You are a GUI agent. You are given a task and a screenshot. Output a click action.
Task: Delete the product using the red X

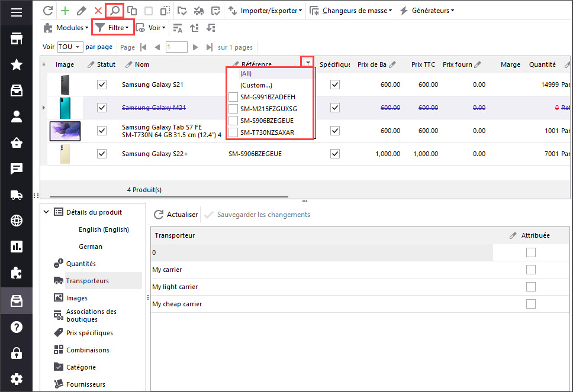(x=98, y=11)
